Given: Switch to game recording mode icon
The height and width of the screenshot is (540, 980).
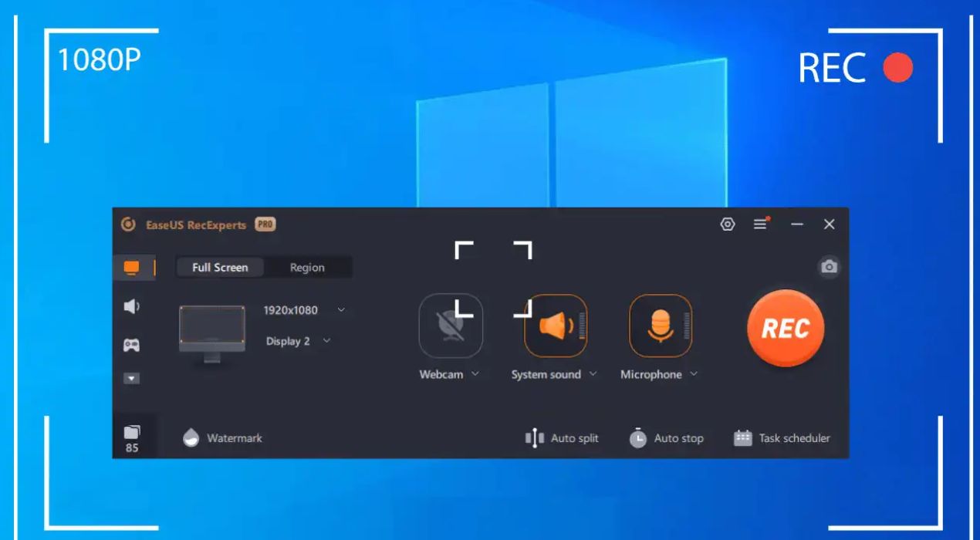Looking at the screenshot, I should (132, 345).
